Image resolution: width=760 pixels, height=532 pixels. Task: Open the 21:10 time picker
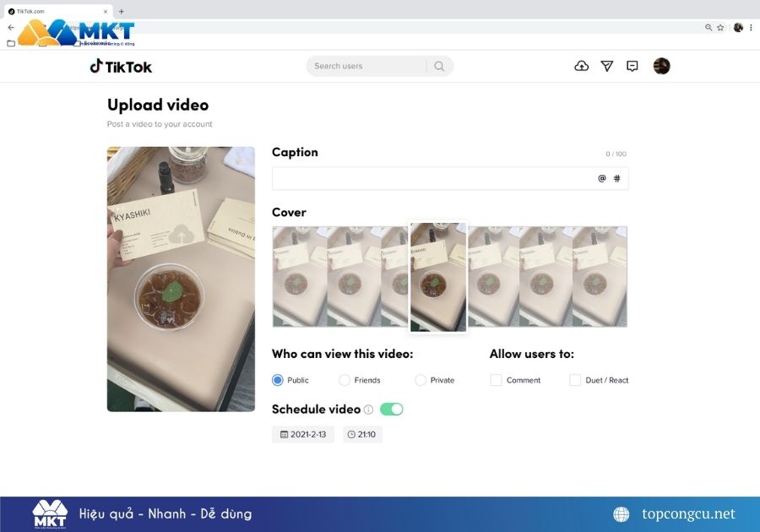(x=362, y=435)
